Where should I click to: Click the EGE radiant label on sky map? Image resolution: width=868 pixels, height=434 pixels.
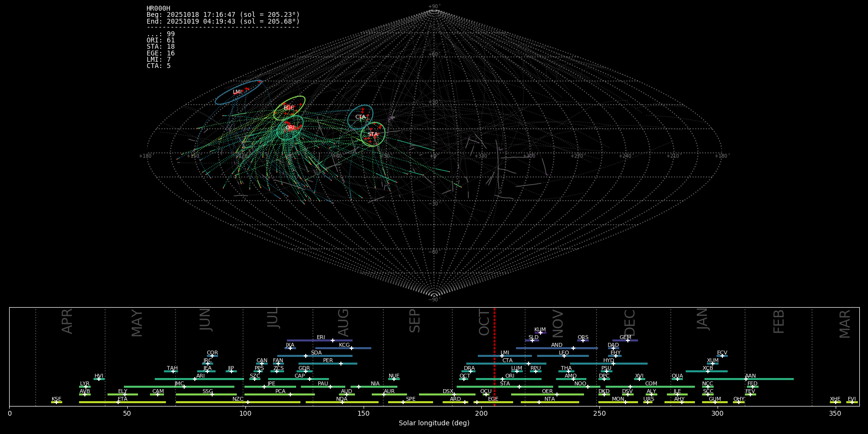[288, 108]
